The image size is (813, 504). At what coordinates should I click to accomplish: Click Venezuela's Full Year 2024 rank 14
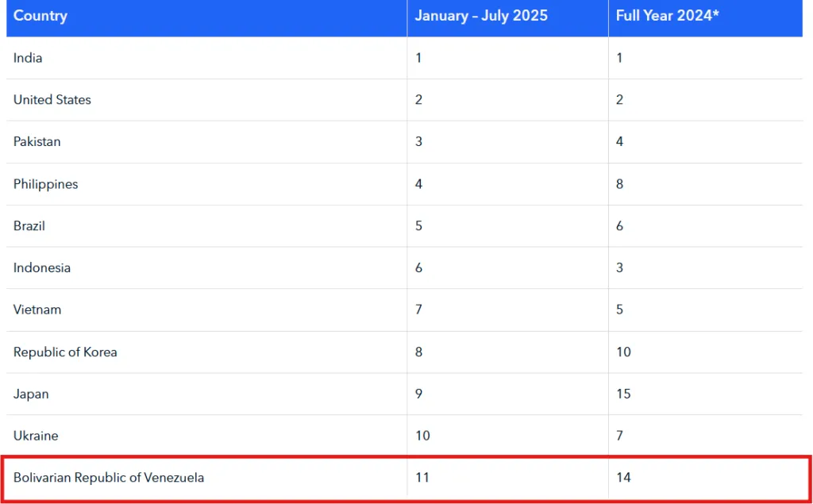pos(624,478)
